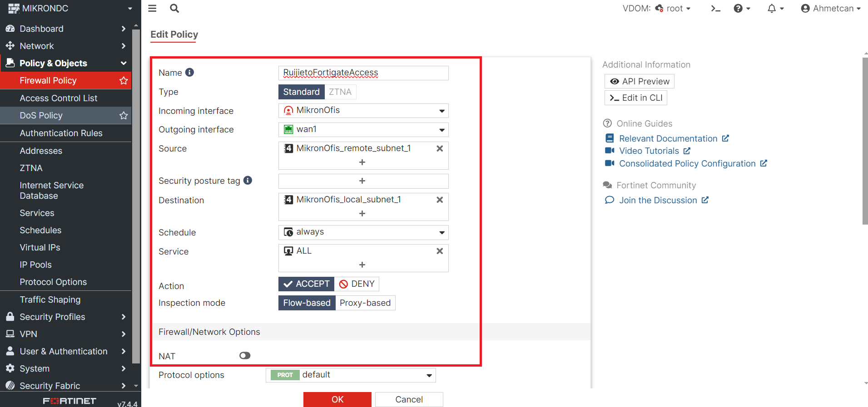This screenshot has width=868, height=407.
Task: Click the Name info icon
Action: click(x=190, y=72)
